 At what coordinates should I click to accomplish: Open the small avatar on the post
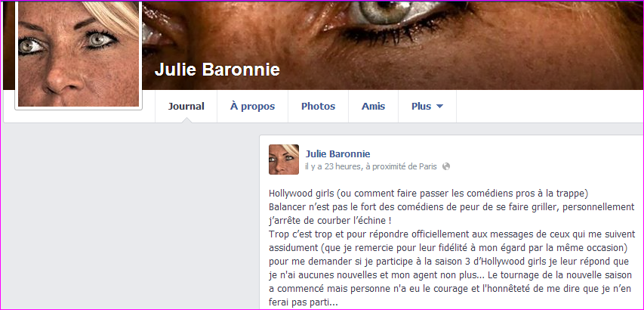284,160
